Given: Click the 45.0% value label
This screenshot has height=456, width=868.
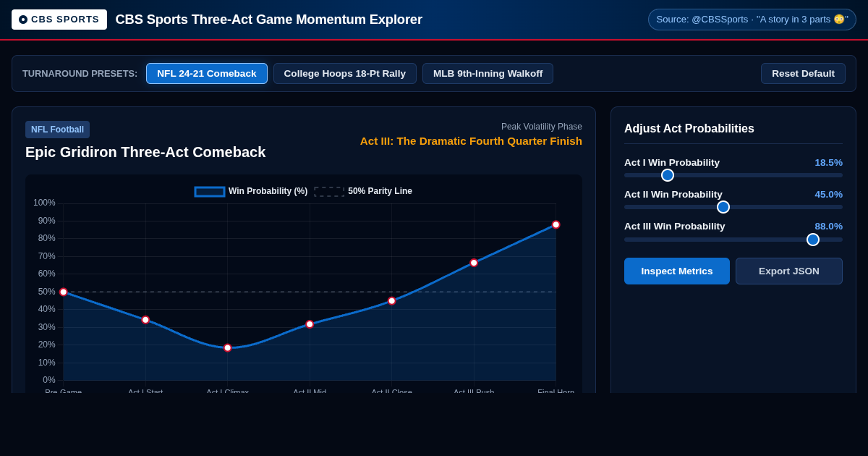Looking at the screenshot, I should [x=828, y=194].
